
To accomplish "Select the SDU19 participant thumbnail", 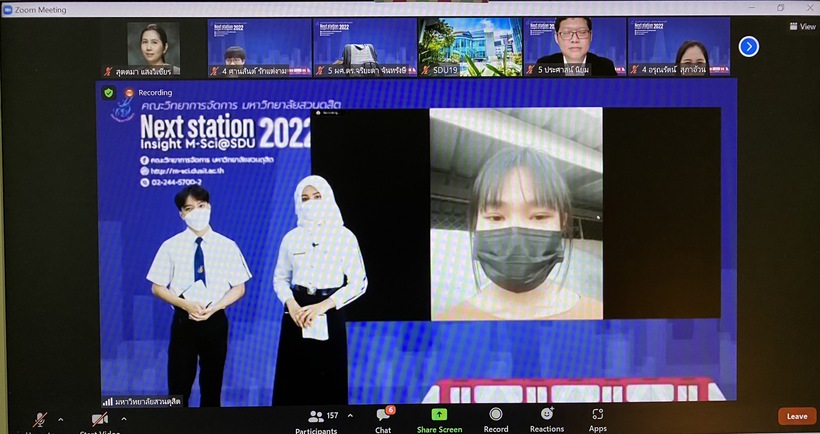I will [470, 47].
